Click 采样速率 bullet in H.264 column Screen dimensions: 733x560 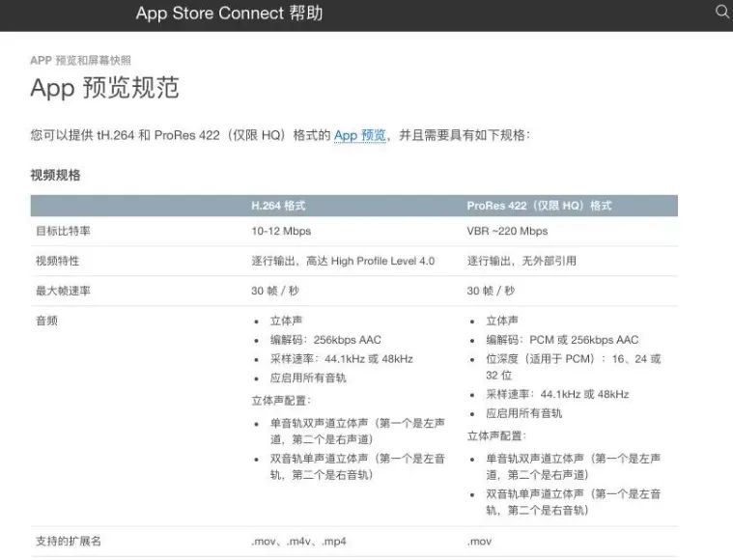(x=342, y=359)
